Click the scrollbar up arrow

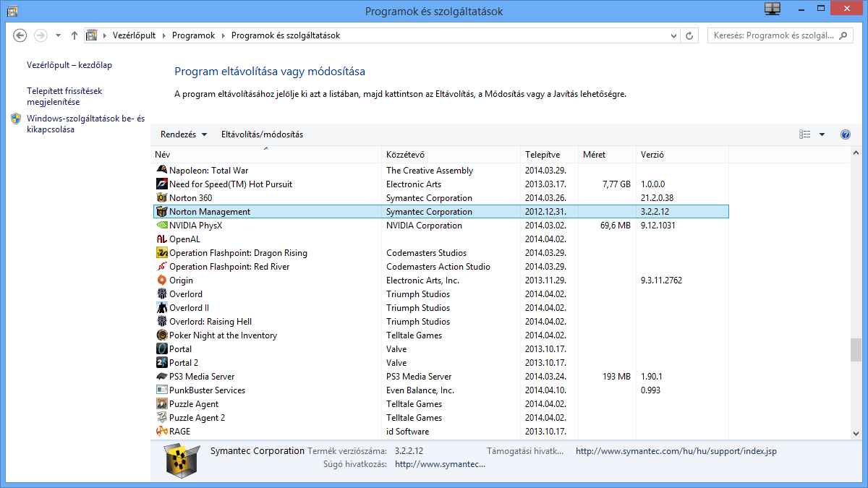pos(856,153)
